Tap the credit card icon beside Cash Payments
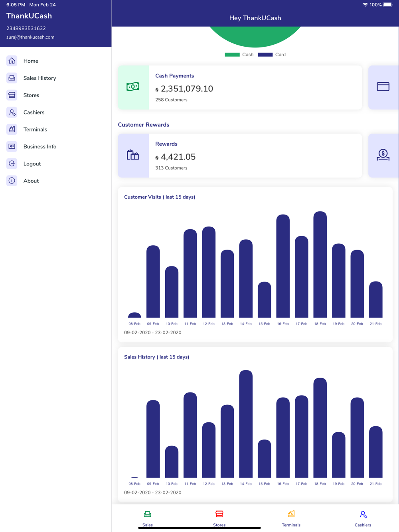The width and height of the screenshot is (399, 532). [383, 87]
